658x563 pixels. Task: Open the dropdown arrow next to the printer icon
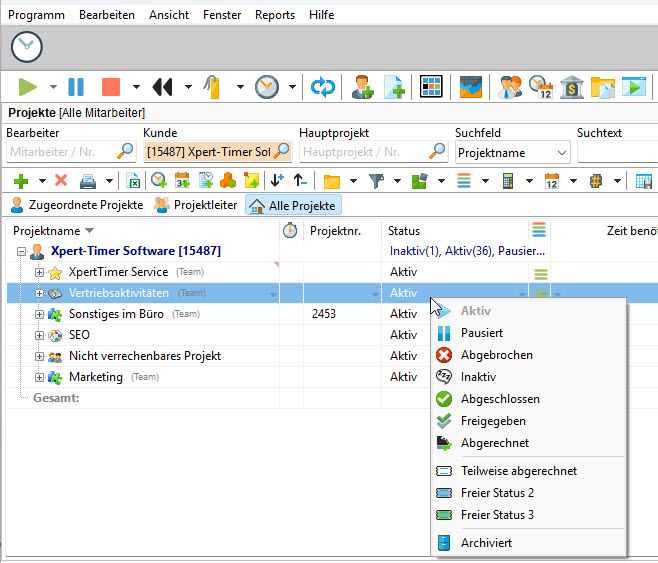(109, 181)
